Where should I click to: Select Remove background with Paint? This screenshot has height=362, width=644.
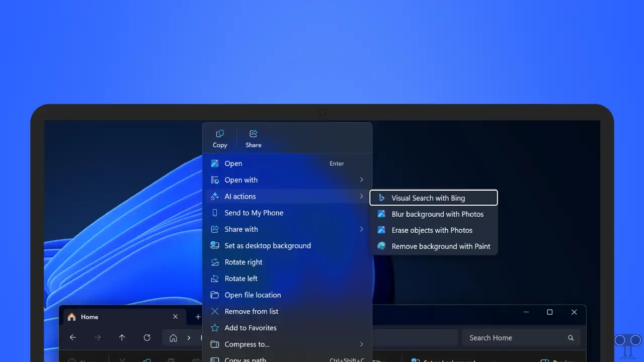(441, 246)
